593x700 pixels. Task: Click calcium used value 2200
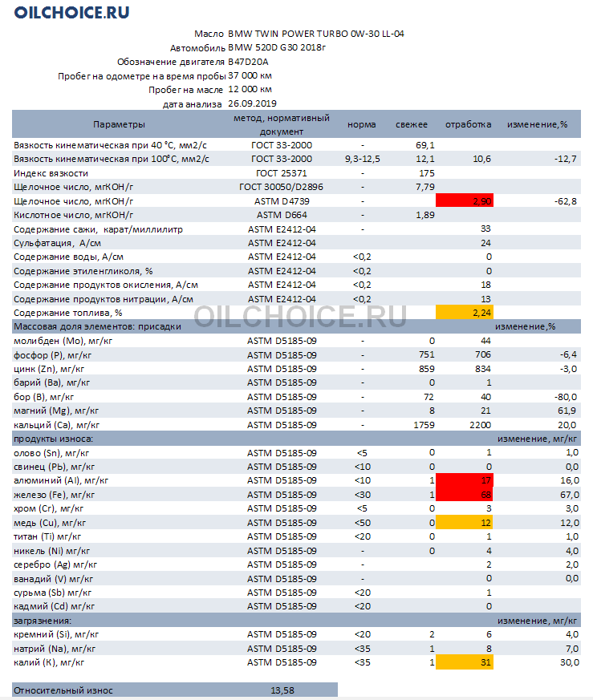point(481,425)
